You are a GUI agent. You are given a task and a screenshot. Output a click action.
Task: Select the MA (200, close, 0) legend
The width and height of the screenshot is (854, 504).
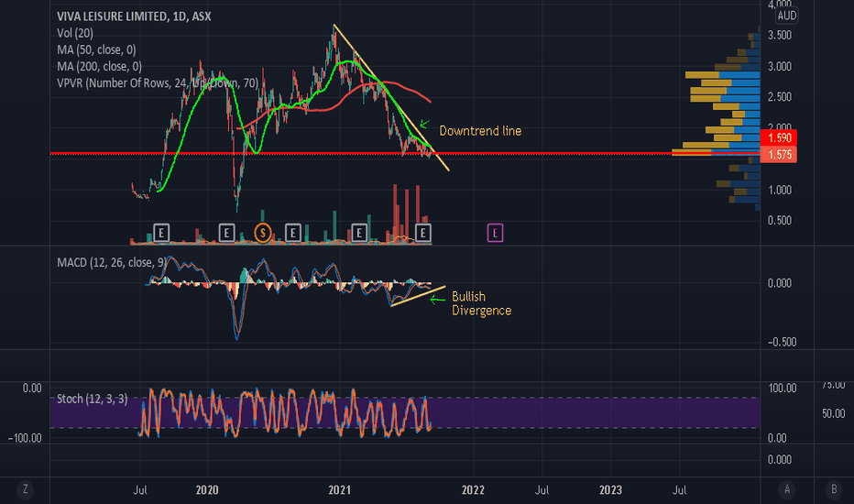pos(99,67)
